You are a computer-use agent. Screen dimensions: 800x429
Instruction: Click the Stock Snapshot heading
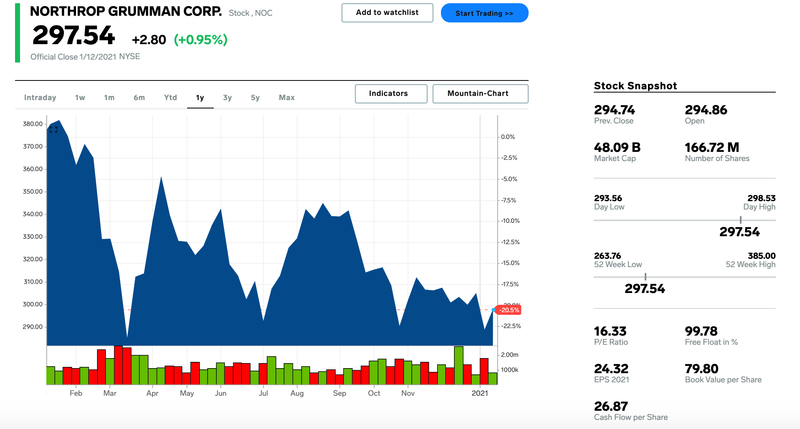pyautogui.click(x=635, y=86)
